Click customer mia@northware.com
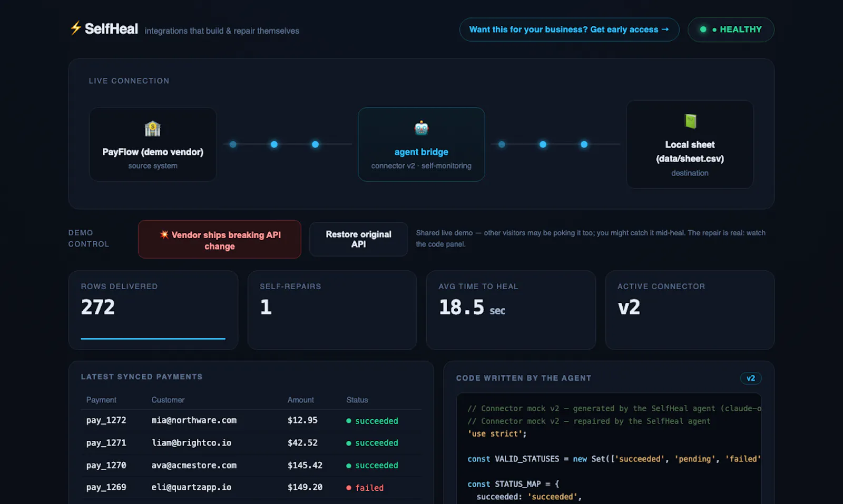This screenshot has height=504, width=843. [194, 420]
